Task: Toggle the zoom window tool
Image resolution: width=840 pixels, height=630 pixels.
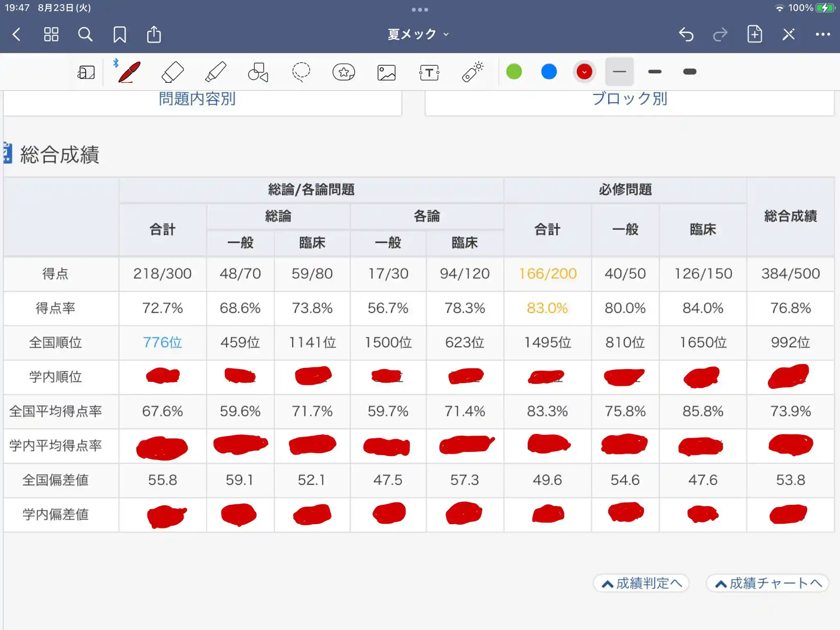Action: 86,73
